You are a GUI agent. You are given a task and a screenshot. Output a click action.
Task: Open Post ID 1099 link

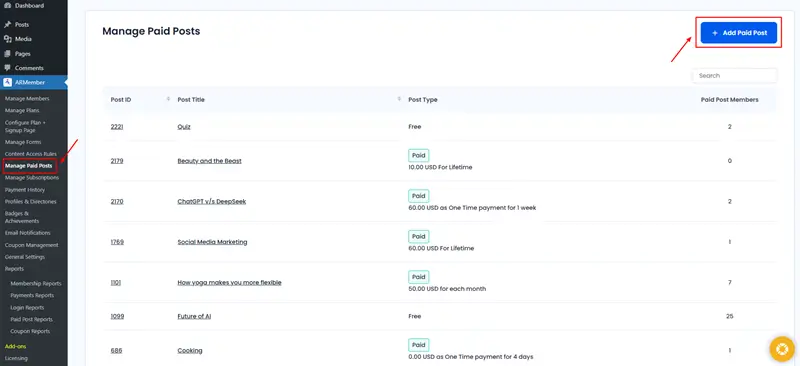click(x=117, y=316)
